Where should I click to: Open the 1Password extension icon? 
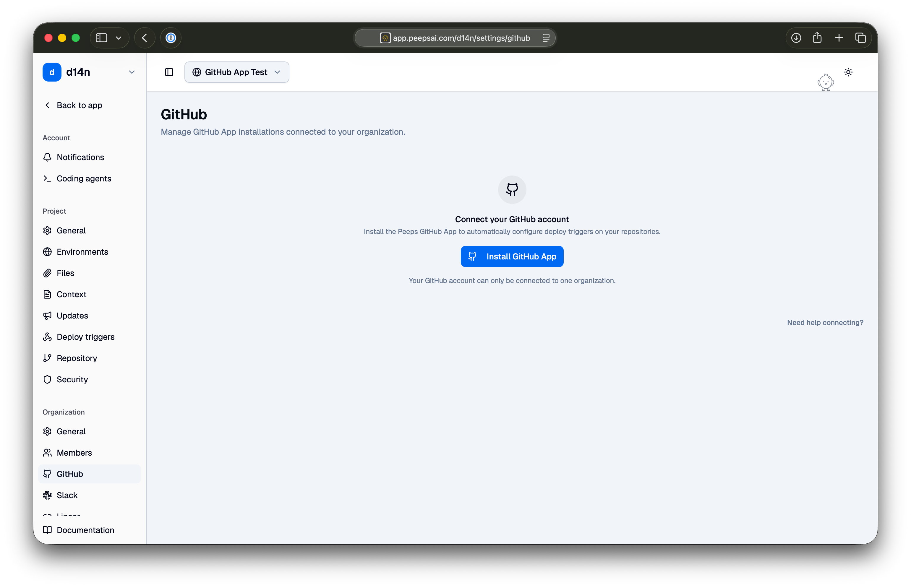pyautogui.click(x=171, y=38)
